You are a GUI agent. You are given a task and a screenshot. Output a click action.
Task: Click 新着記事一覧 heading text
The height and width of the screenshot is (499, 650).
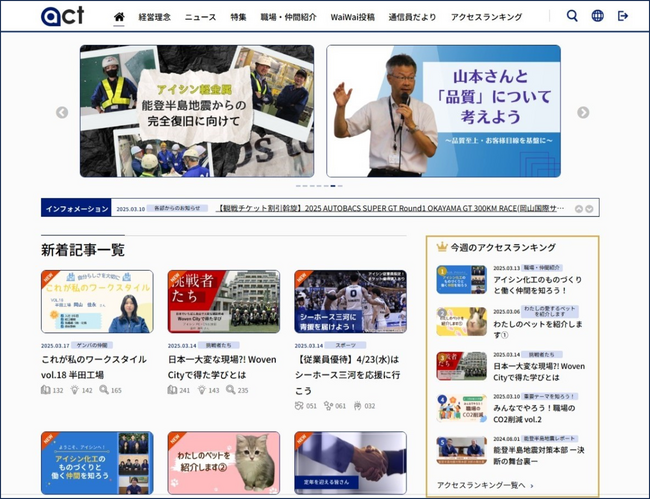pos(83,250)
